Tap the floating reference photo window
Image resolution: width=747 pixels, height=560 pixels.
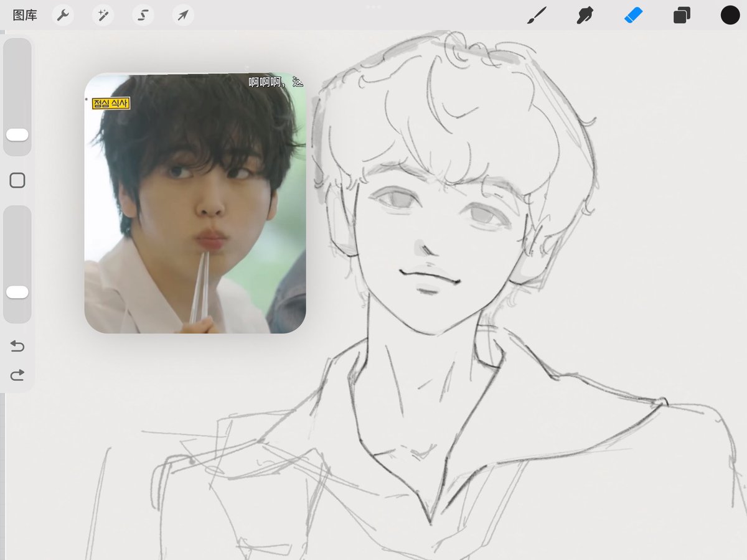195,203
